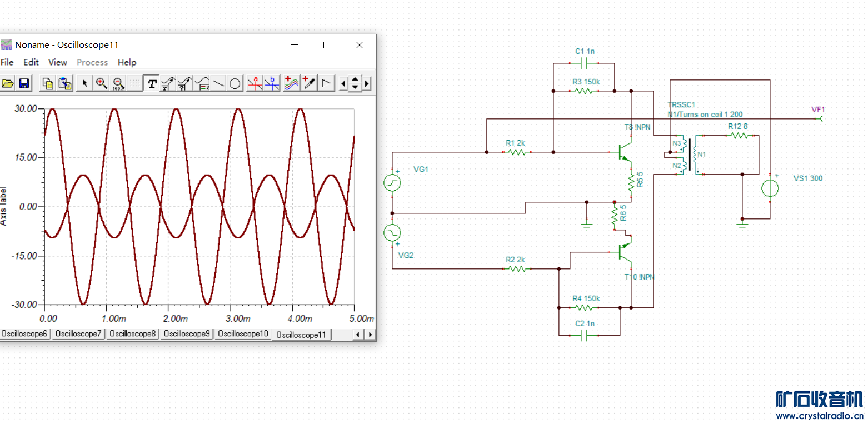The width and height of the screenshot is (868, 423).
Task: Maximize the Oscilloscope11 window
Action: pos(327,45)
